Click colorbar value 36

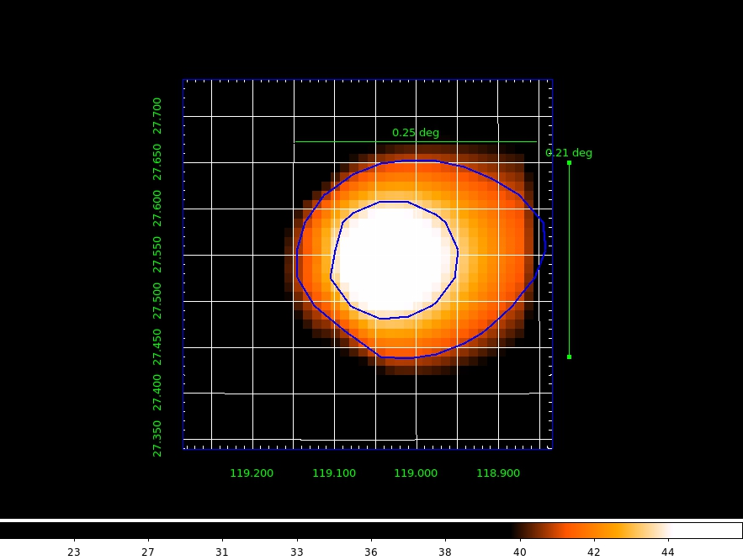pos(371,552)
